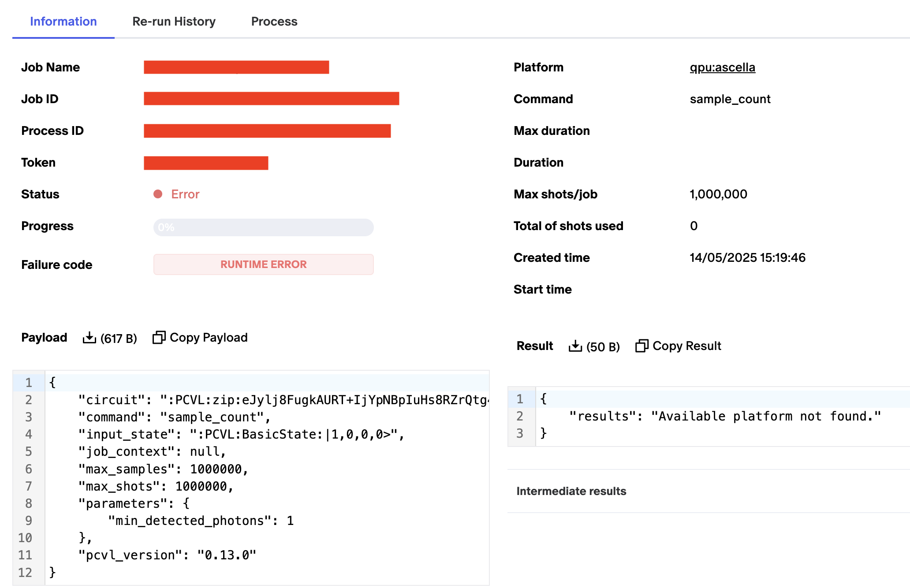
Task: Click the Copy Payload text button
Action: [x=209, y=338]
